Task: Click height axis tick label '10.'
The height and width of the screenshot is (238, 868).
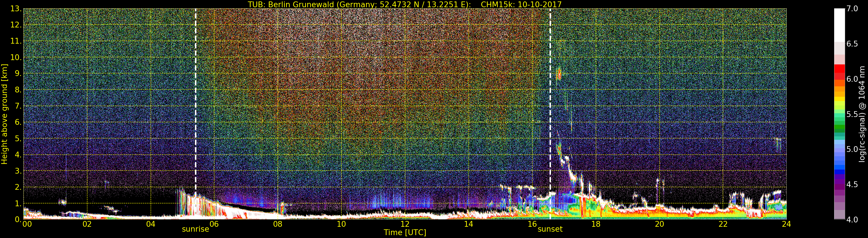Action: coord(16,57)
